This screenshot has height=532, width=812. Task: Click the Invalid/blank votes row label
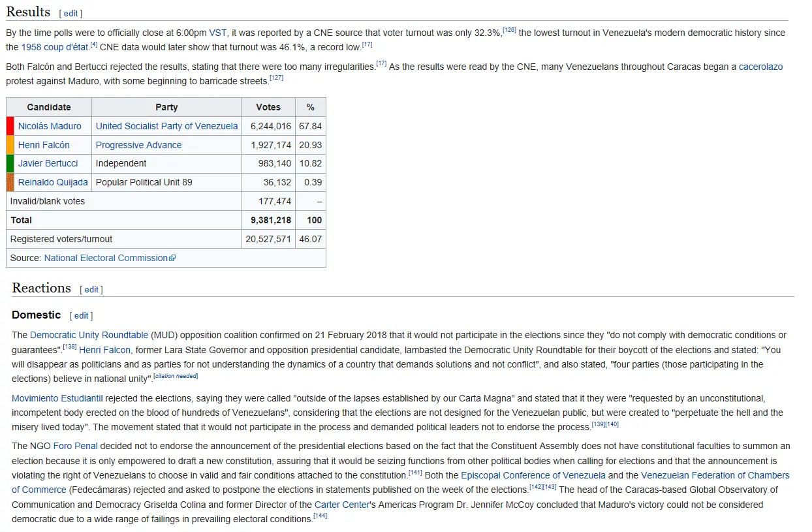[x=48, y=201]
